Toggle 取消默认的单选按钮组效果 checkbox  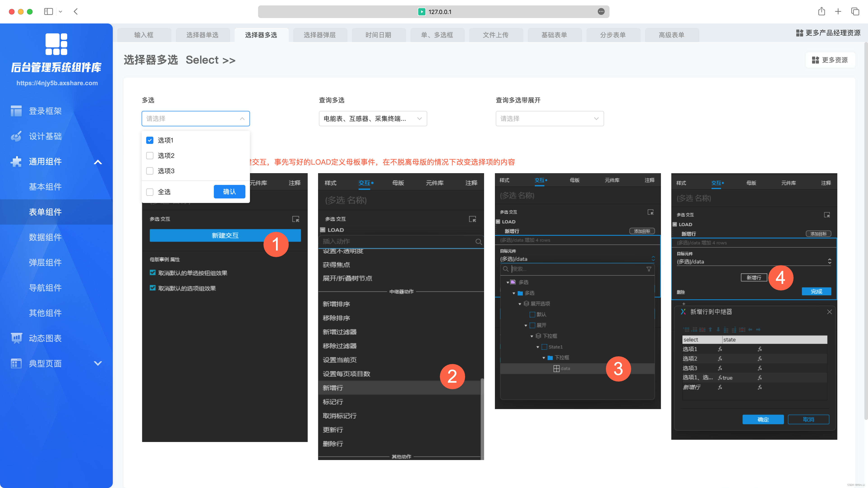pos(153,272)
